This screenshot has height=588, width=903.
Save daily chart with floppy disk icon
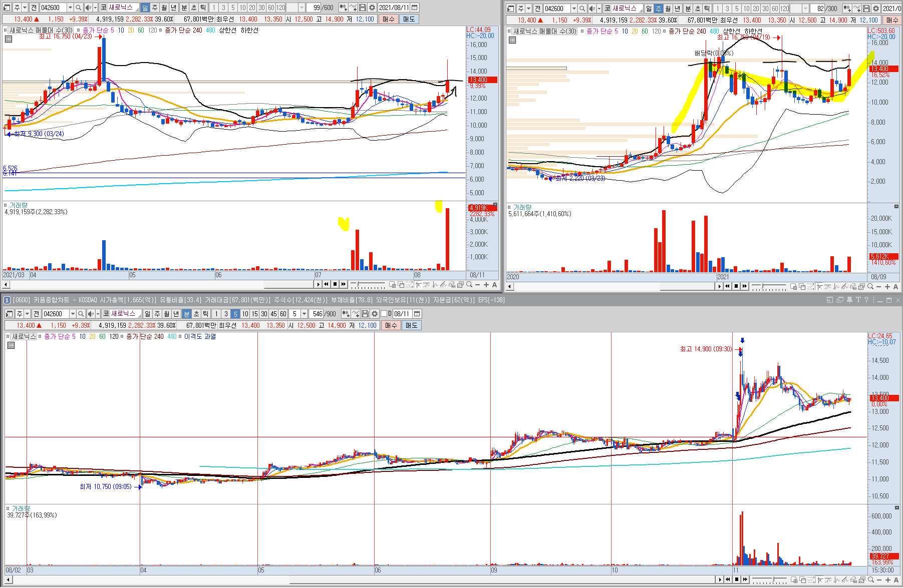pos(363,8)
